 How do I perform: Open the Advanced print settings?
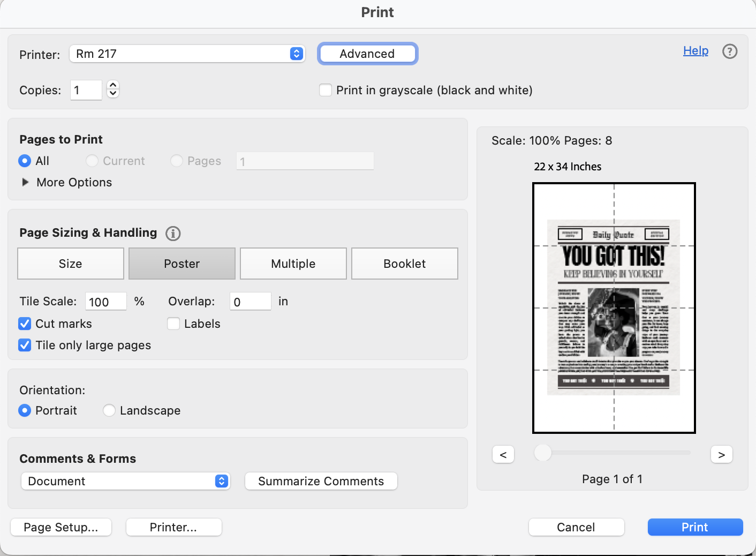pos(367,54)
